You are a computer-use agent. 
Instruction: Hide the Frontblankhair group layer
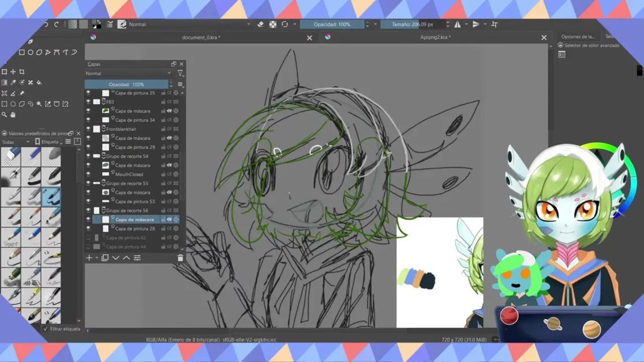(88, 129)
